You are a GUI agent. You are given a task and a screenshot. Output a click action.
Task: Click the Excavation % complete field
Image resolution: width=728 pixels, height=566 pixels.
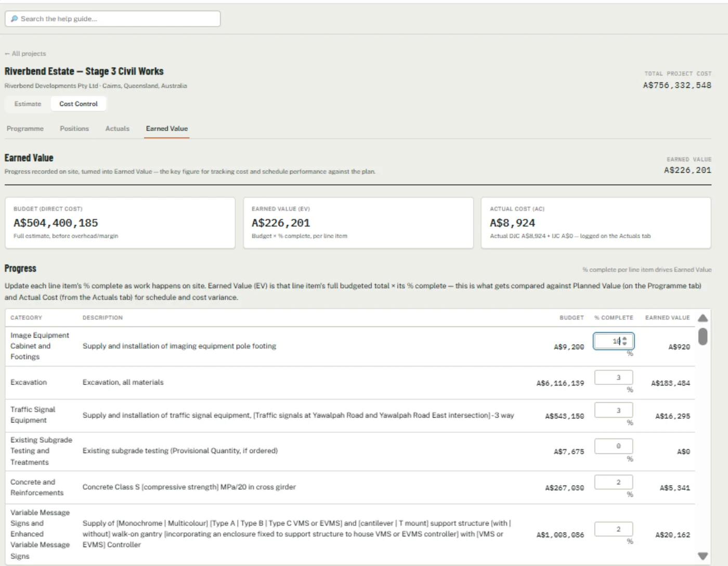(x=614, y=377)
